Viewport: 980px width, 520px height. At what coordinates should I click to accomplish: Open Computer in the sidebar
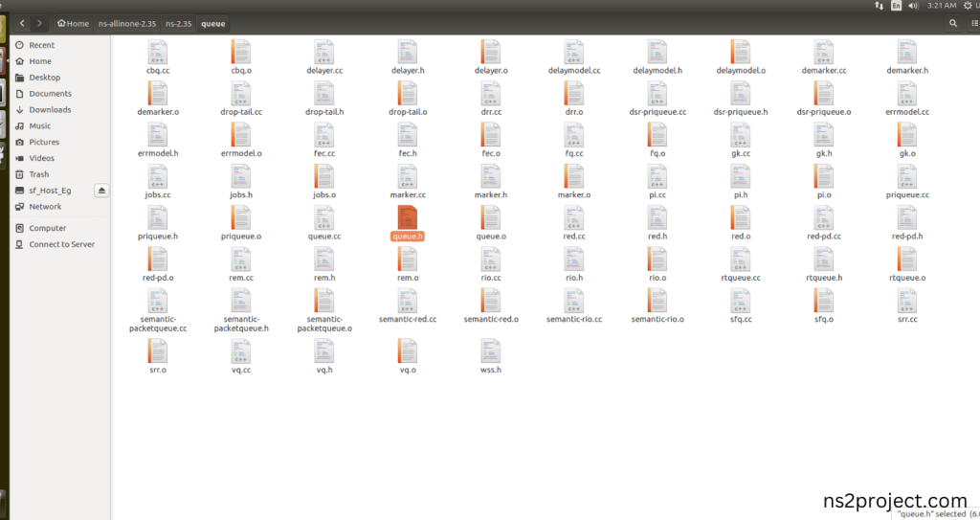point(48,229)
